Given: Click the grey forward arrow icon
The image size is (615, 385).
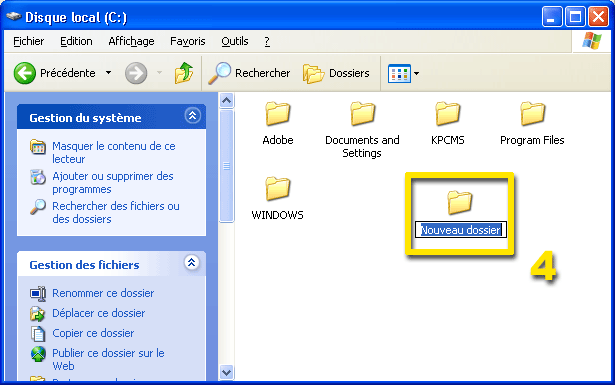Looking at the screenshot, I should pos(136,73).
